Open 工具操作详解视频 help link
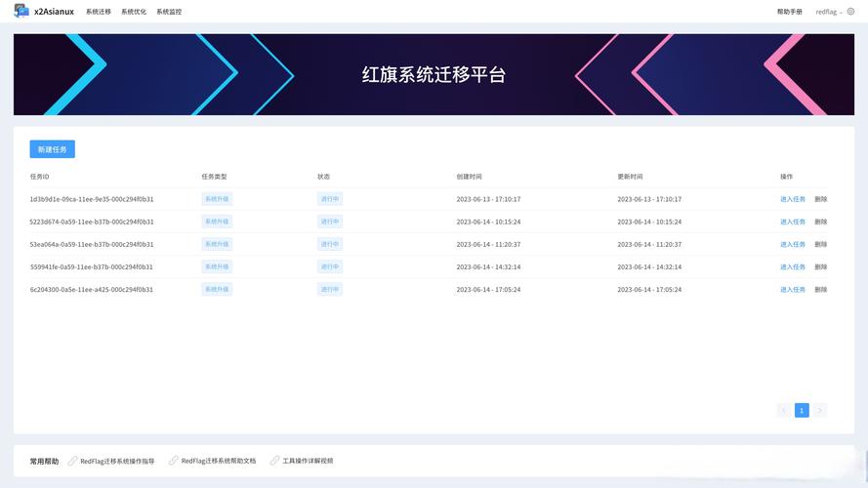The width and height of the screenshot is (868, 488). [x=308, y=461]
